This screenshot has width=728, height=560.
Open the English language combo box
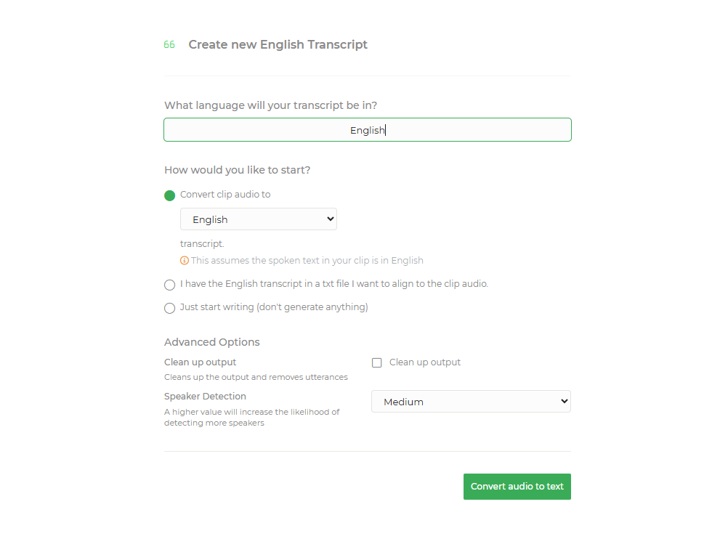click(x=258, y=219)
